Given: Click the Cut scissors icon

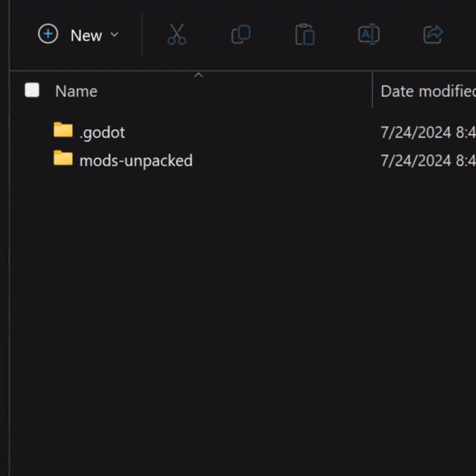Looking at the screenshot, I should click(x=176, y=35).
